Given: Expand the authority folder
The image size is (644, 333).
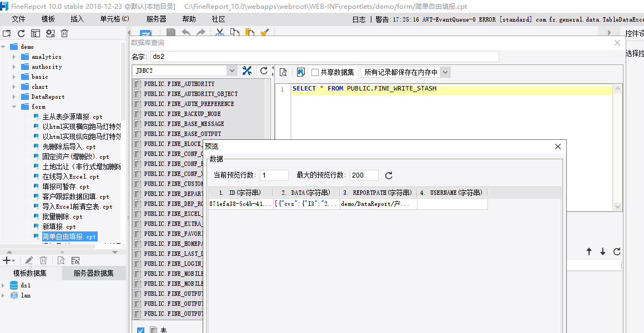Looking at the screenshot, I should click(x=14, y=67).
